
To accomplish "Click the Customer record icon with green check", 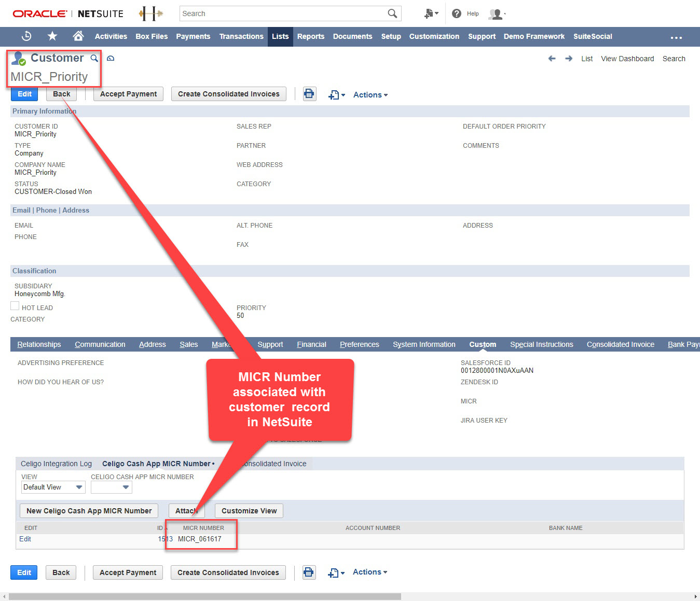I will [19, 59].
